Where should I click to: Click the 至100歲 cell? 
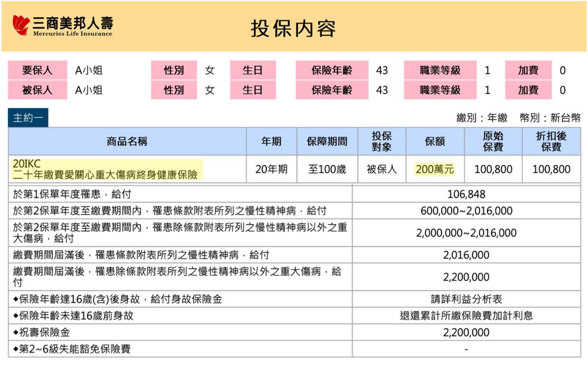point(327,169)
